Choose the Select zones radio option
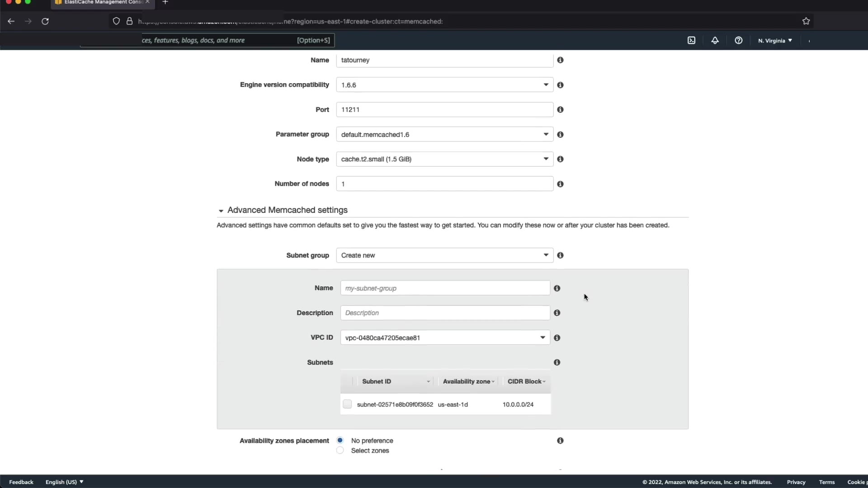 click(340, 450)
